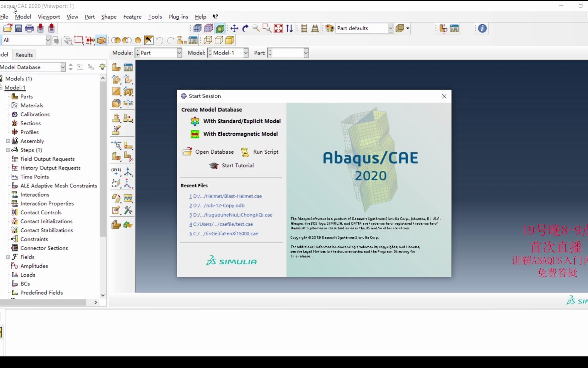Open the Shape menu
Viewport: 588px width, 368px height.
tap(109, 17)
